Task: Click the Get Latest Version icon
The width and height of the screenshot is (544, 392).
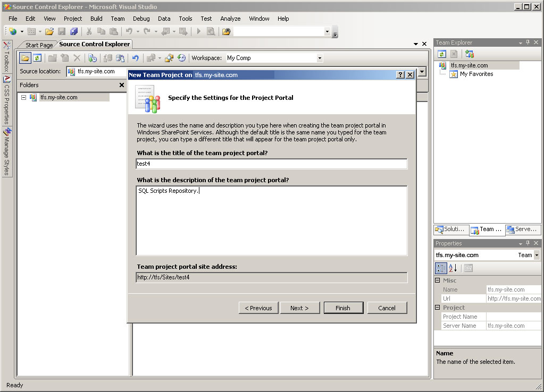Action: [x=93, y=58]
